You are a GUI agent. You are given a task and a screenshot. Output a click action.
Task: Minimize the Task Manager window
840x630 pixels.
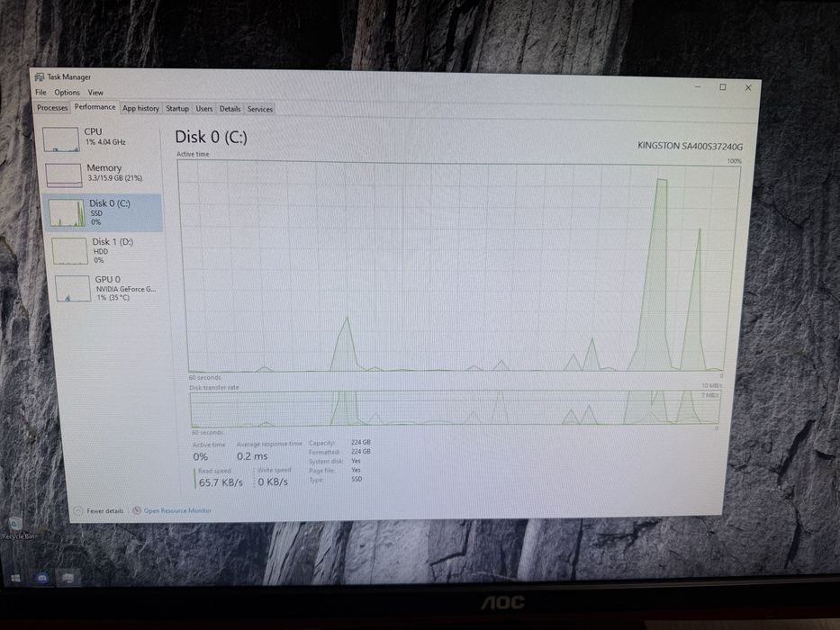pyautogui.click(x=698, y=86)
